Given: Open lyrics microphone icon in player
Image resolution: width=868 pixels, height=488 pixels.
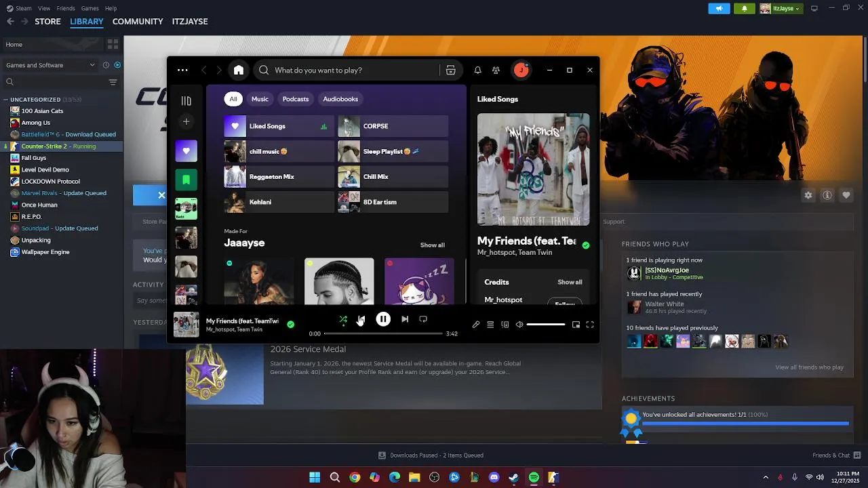Looking at the screenshot, I should pyautogui.click(x=476, y=325).
